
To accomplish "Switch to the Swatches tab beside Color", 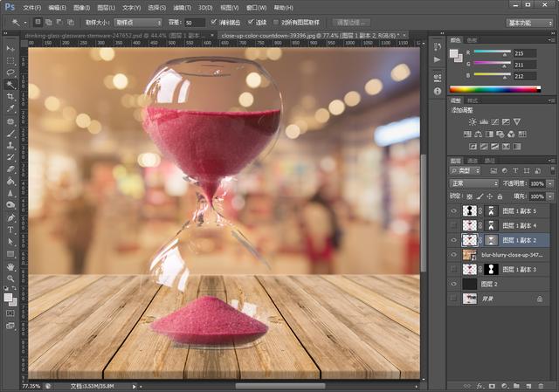I will pos(472,40).
